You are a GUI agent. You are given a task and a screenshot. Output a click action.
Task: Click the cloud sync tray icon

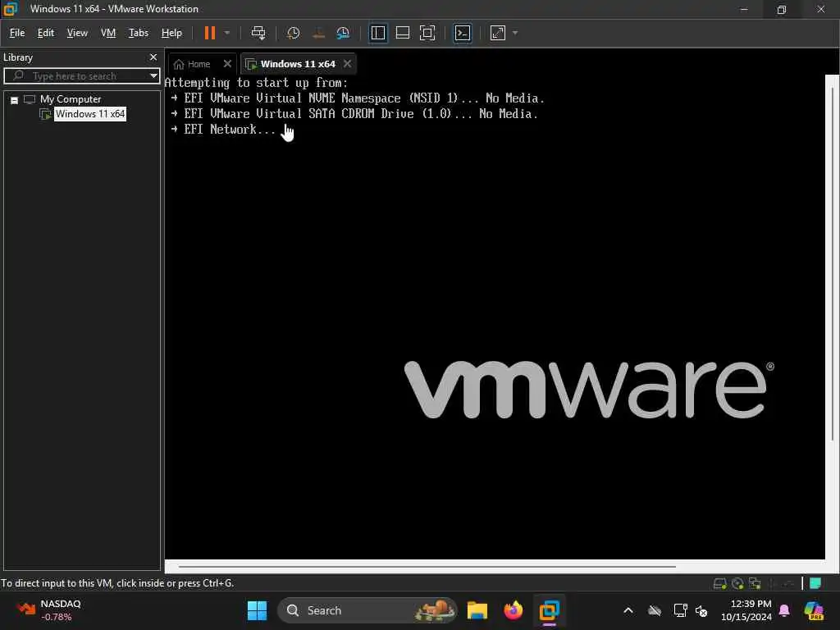point(655,610)
